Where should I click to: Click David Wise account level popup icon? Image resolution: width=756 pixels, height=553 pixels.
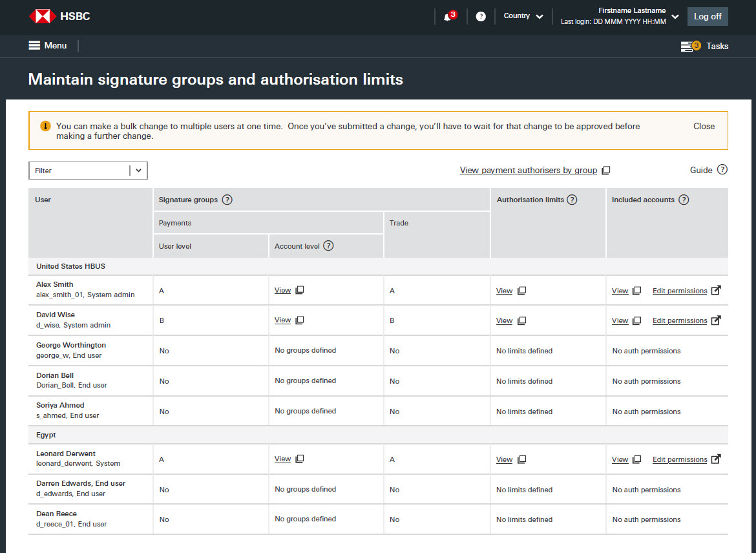click(299, 320)
